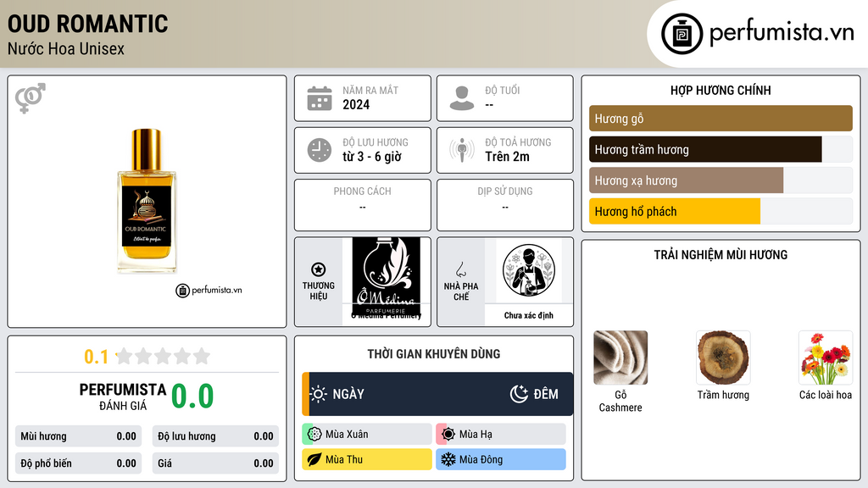
Task: Click the DỊP SỬ DỤNG occasion box
Action: (505, 205)
